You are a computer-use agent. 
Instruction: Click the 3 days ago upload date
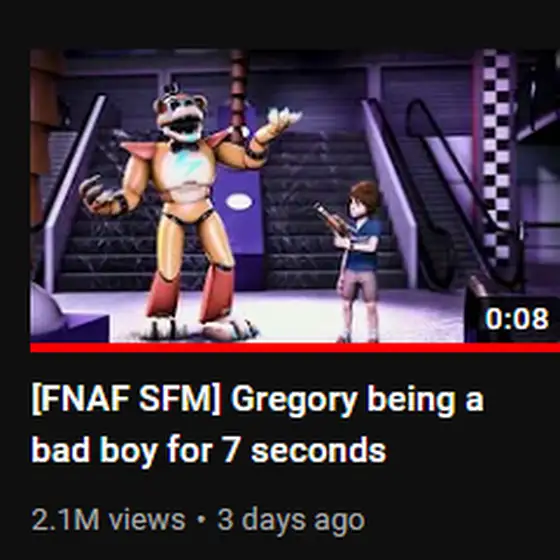pos(291,521)
